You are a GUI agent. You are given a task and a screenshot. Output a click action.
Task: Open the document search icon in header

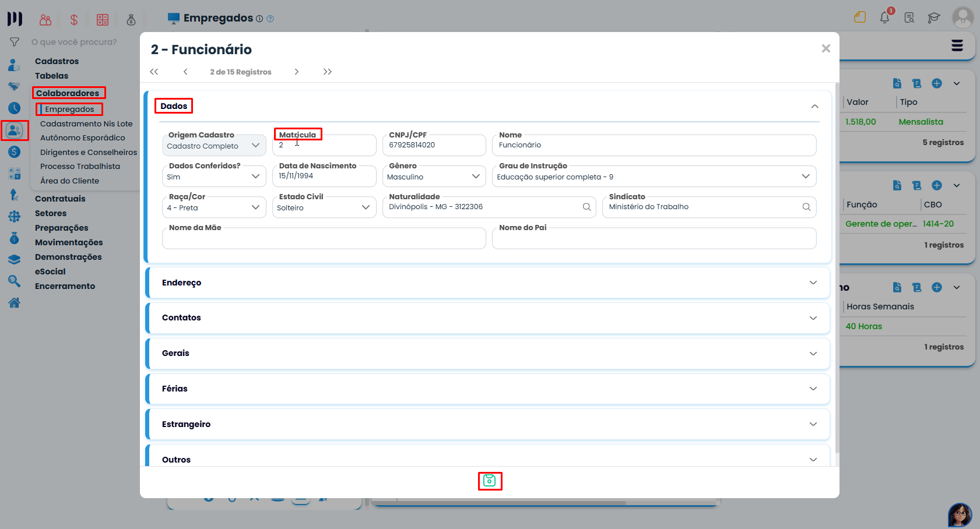point(909,17)
